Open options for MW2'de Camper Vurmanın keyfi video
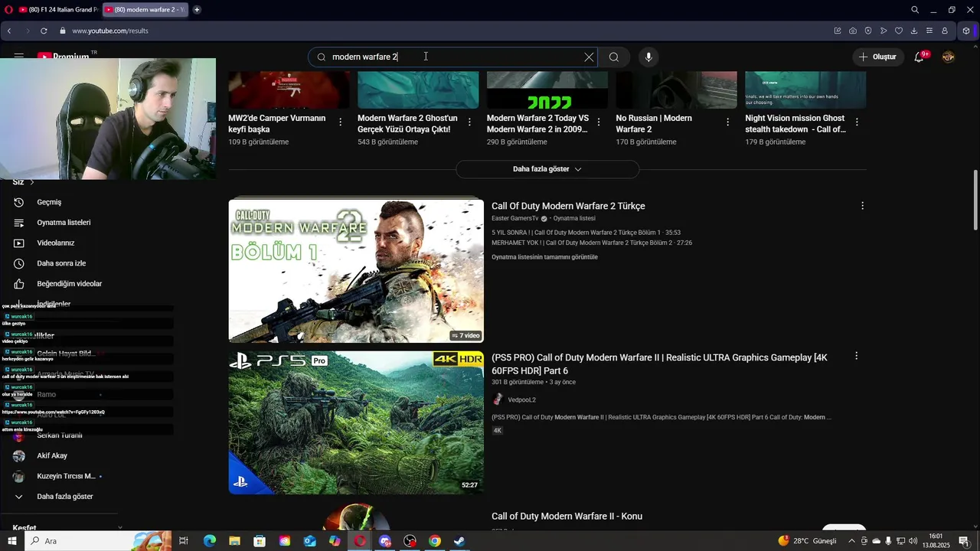Screen dimensions: 980x551 point(340,122)
